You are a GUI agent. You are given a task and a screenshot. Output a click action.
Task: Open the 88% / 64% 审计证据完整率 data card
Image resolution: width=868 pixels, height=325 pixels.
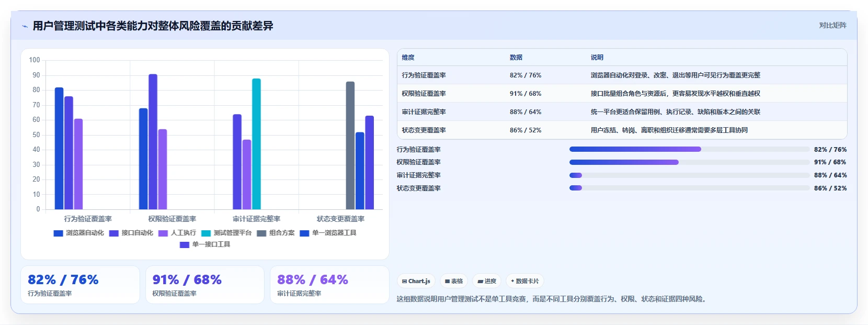point(329,285)
